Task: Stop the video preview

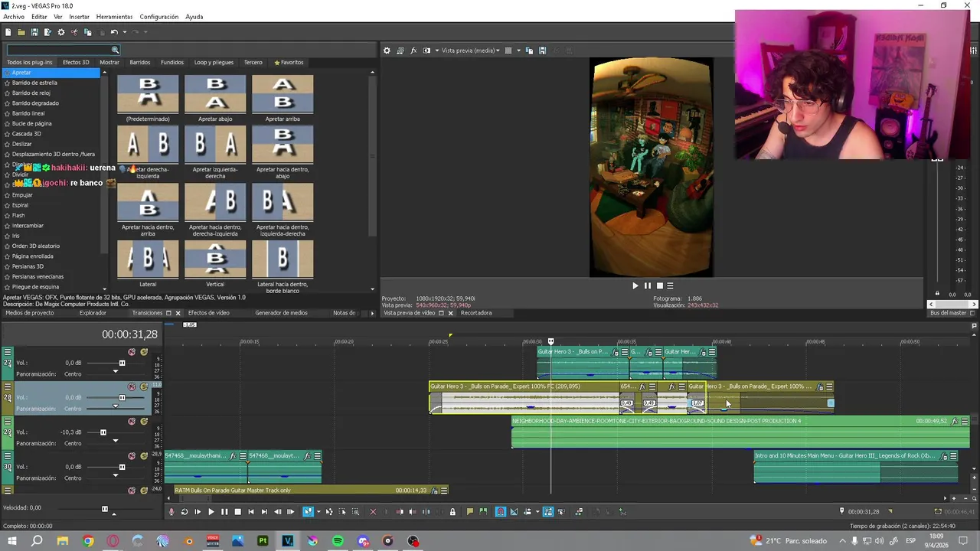Action: coord(659,285)
